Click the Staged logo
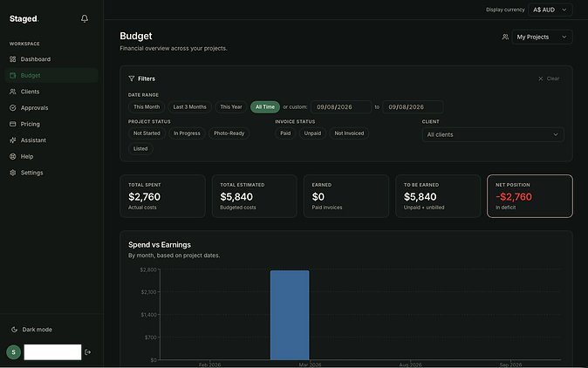Image resolution: width=588 pixels, height=368 pixels. pyautogui.click(x=24, y=18)
